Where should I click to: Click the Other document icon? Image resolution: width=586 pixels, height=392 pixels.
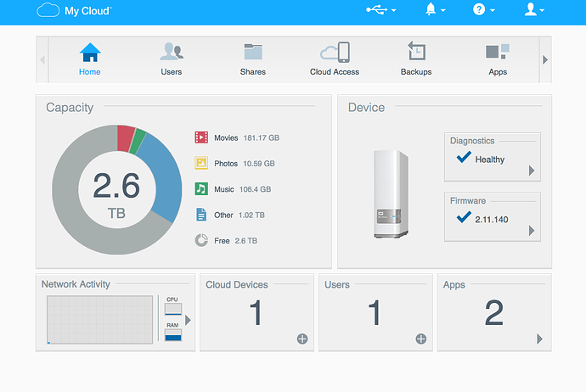[x=201, y=215]
